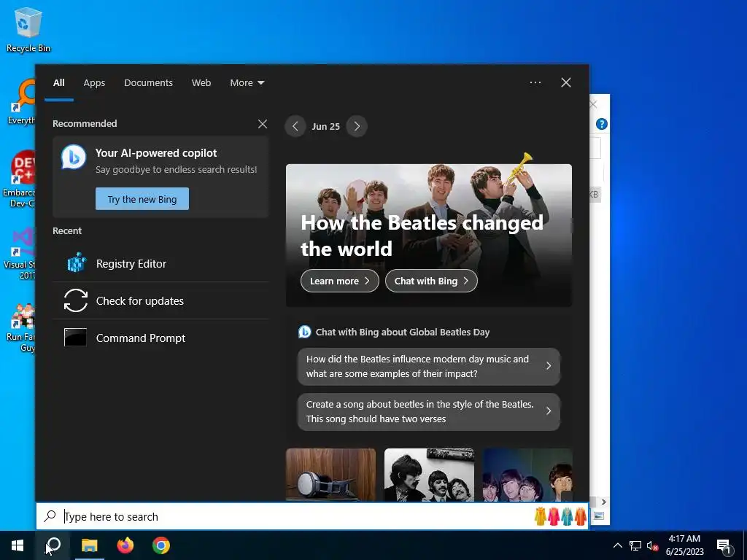
Task: Switch to the Apps tab
Action: pos(94,82)
